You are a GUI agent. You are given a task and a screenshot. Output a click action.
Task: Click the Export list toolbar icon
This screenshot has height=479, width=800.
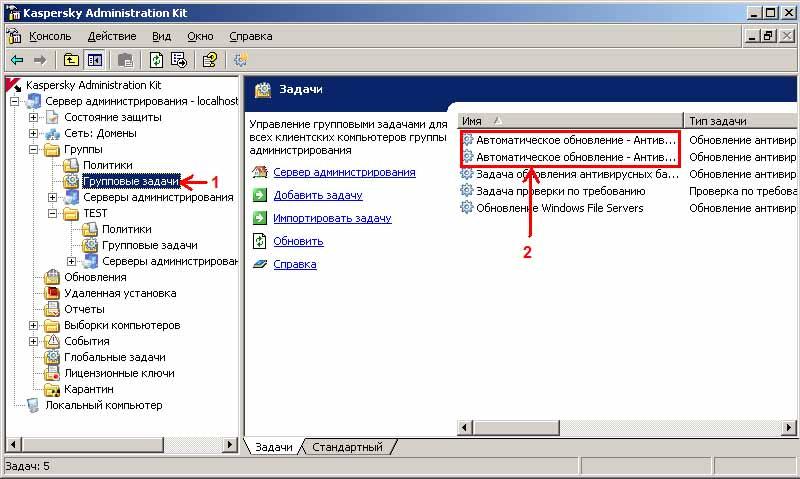(179, 60)
